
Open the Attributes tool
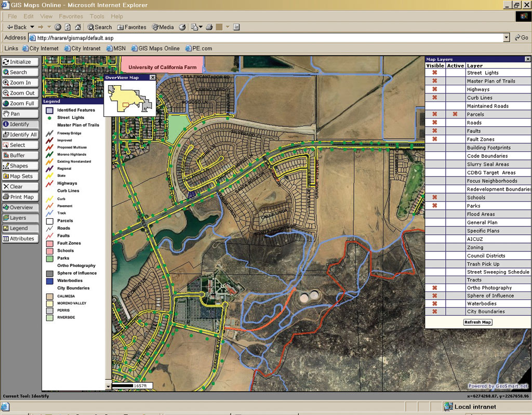20,238
